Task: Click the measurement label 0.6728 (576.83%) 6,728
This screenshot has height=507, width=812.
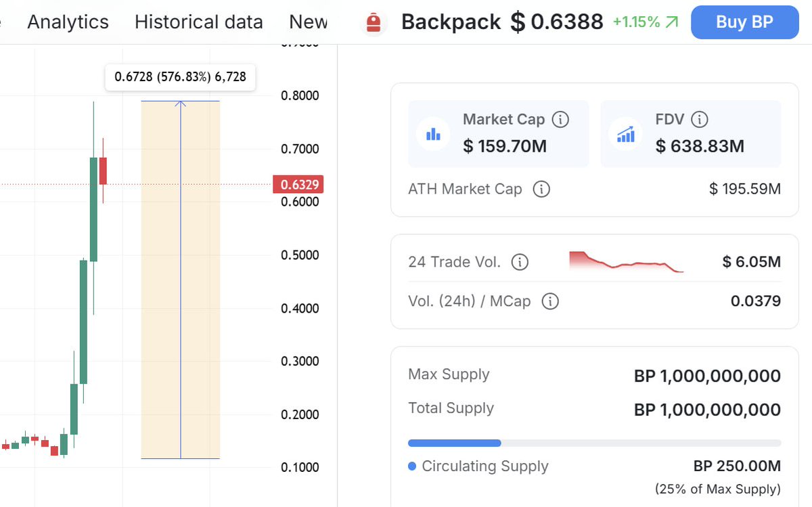Action: coord(180,77)
